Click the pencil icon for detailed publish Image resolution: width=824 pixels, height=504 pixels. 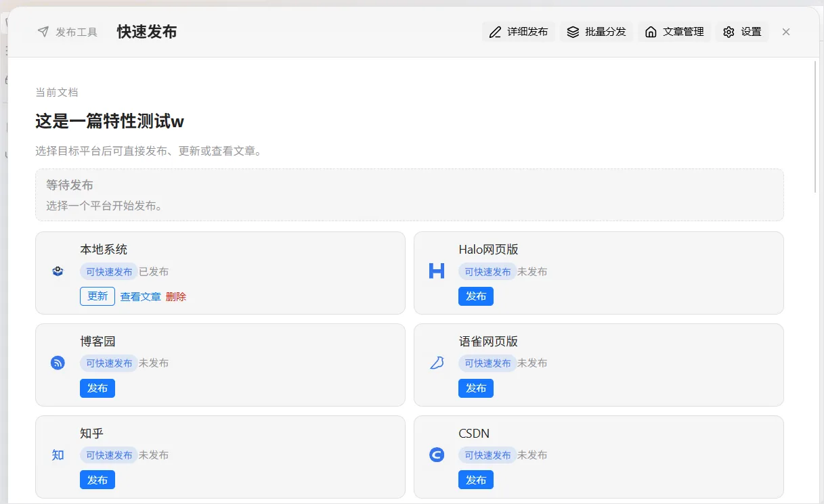coord(495,32)
